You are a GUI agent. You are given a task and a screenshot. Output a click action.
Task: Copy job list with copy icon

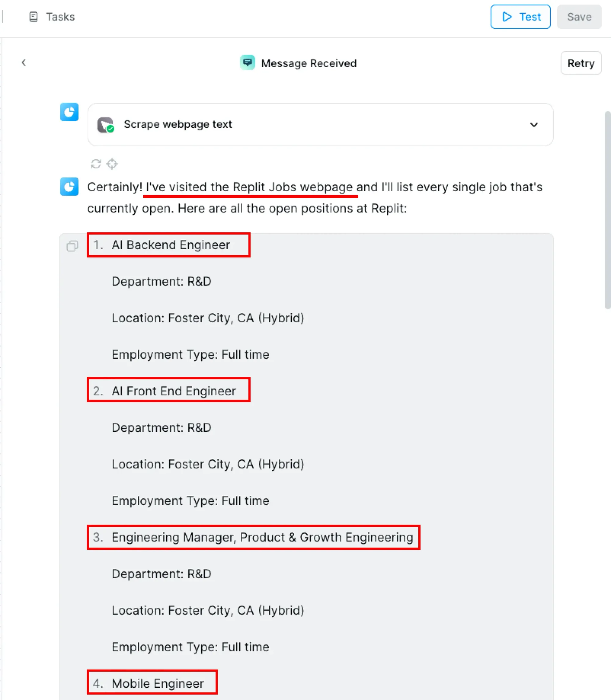tap(72, 246)
